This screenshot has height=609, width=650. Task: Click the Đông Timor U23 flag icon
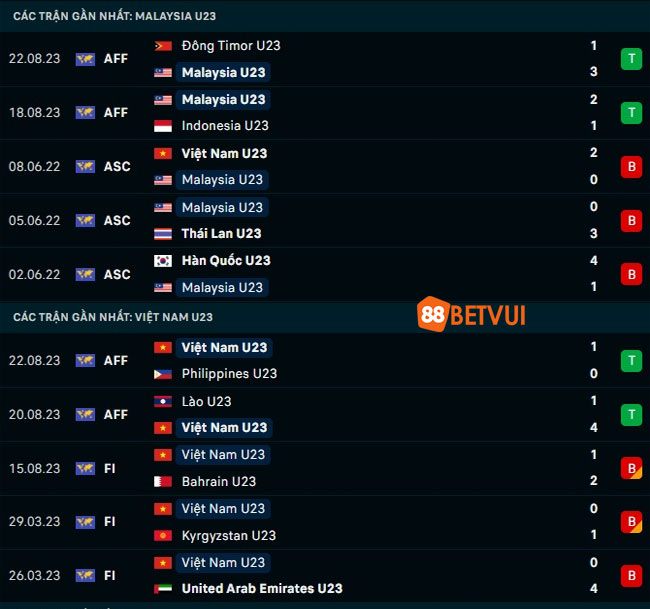(163, 46)
